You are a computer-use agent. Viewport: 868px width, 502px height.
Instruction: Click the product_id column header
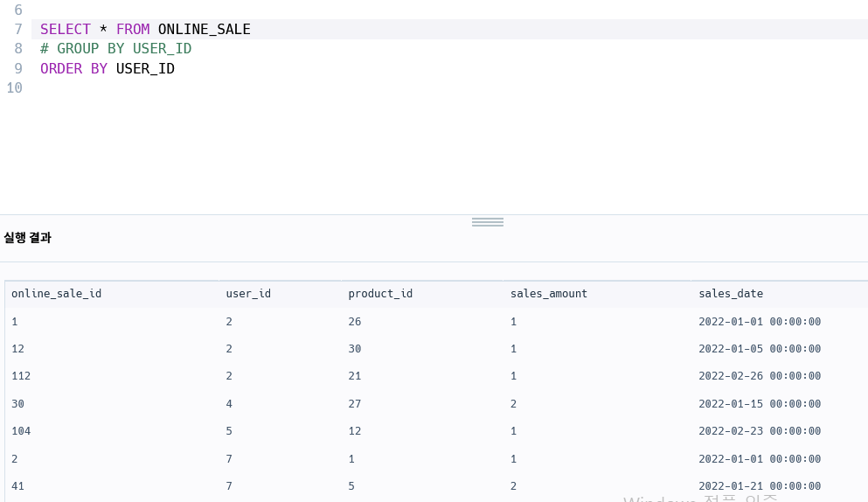pos(380,294)
